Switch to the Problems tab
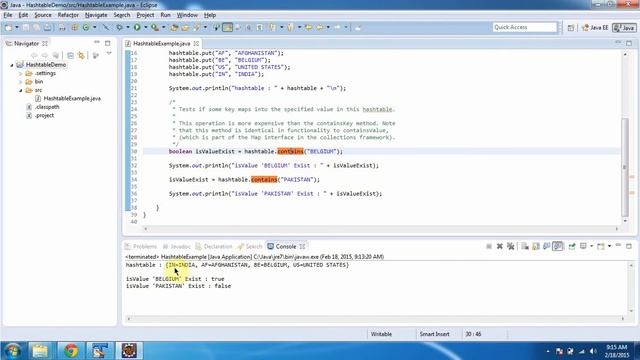Image resolution: width=640 pixels, height=360 pixels. (x=141, y=247)
